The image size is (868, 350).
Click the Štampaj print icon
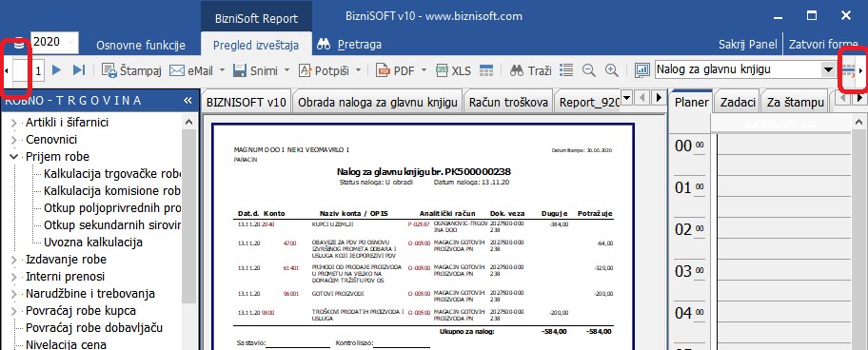(109, 70)
